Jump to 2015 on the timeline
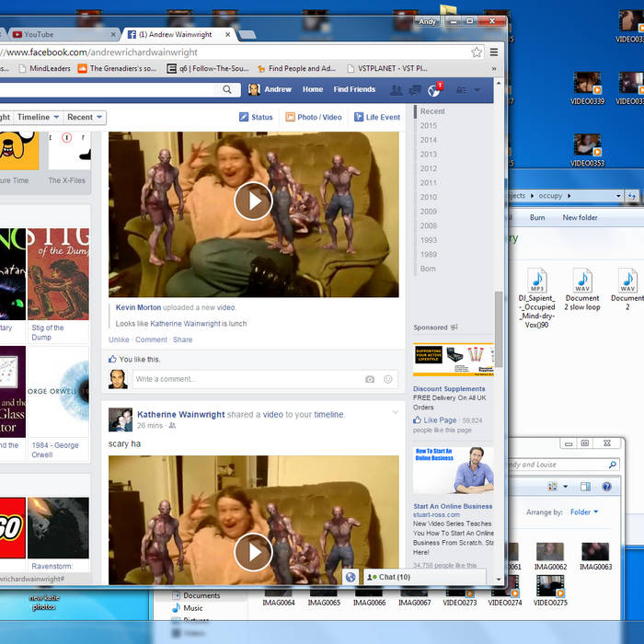Image resolution: width=644 pixels, height=644 pixels. point(429,126)
